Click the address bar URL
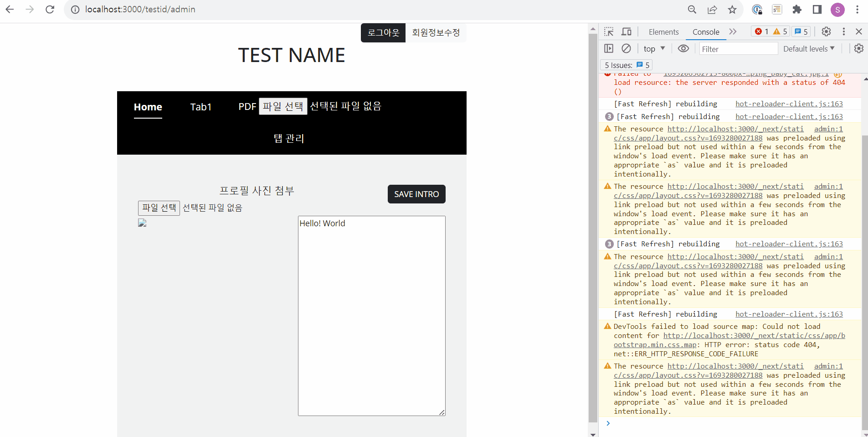This screenshot has height=437, width=868. click(140, 9)
